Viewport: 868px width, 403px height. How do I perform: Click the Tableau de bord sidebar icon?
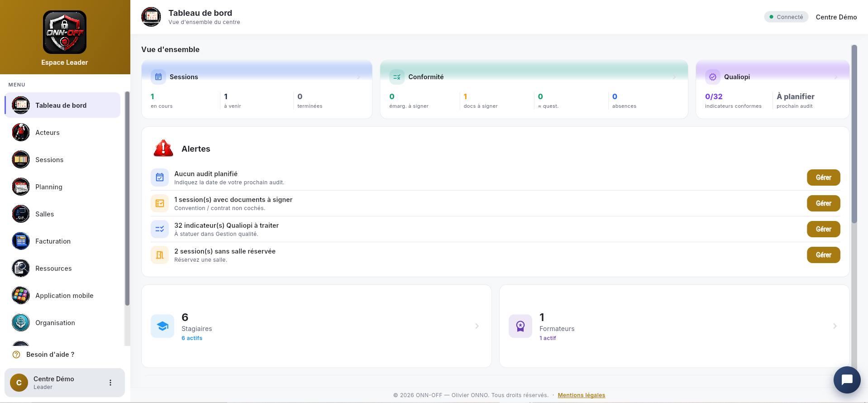click(x=21, y=105)
